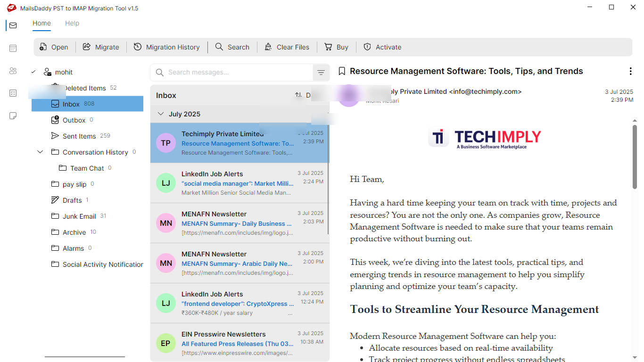
Task: Select the Inbox folder
Action: click(87, 104)
